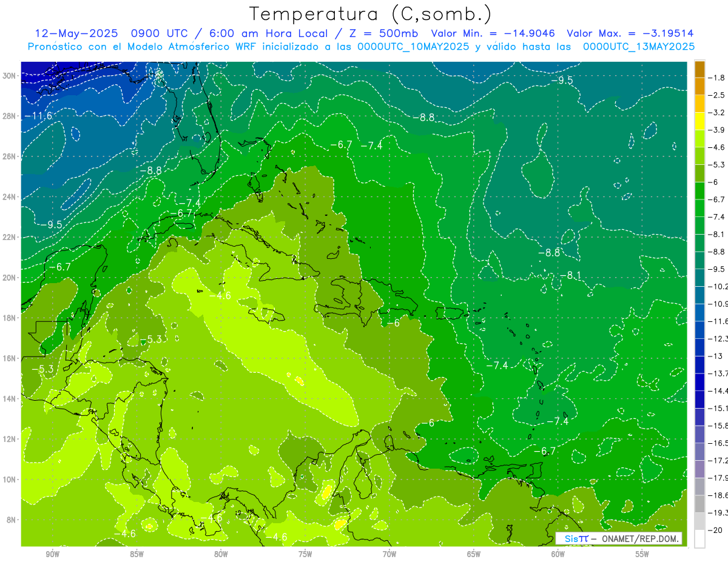Click the "16N" latitude axis label
This screenshot has width=728, height=562.
pos(9,358)
